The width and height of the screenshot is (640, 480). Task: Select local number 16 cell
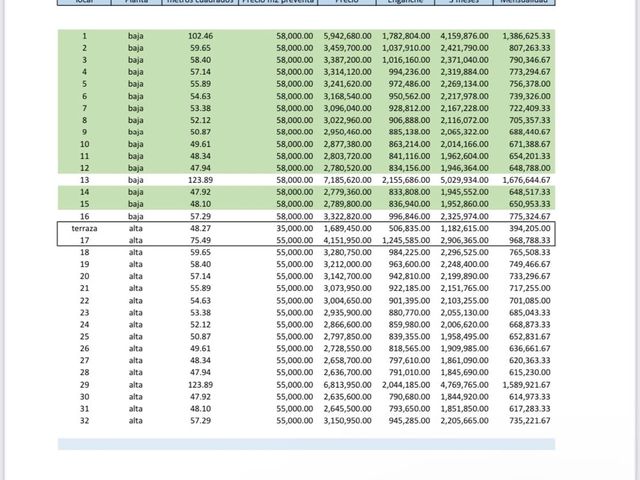pos(84,216)
